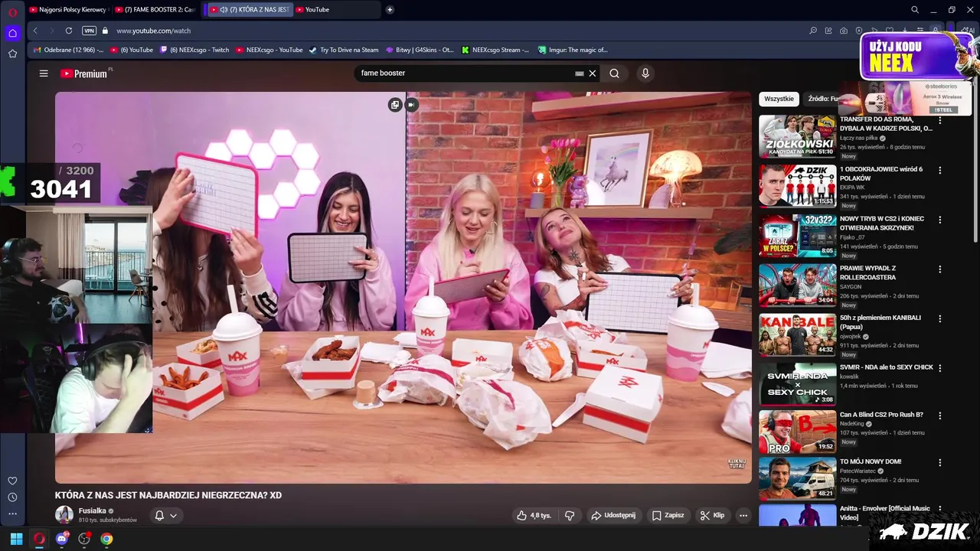The image size is (980, 551).
Task: Open the Fusialka channel avatar
Action: [x=64, y=514]
